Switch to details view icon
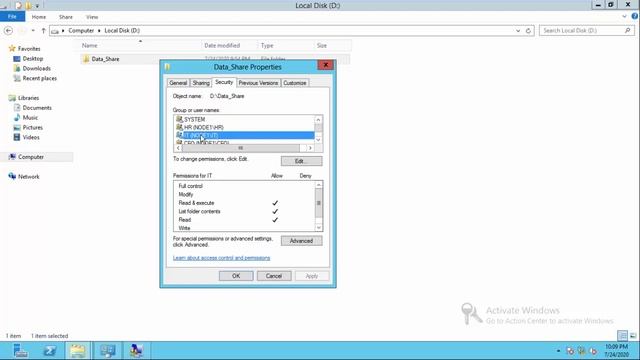This screenshot has width=640, height=360. (x=622, y=336)
